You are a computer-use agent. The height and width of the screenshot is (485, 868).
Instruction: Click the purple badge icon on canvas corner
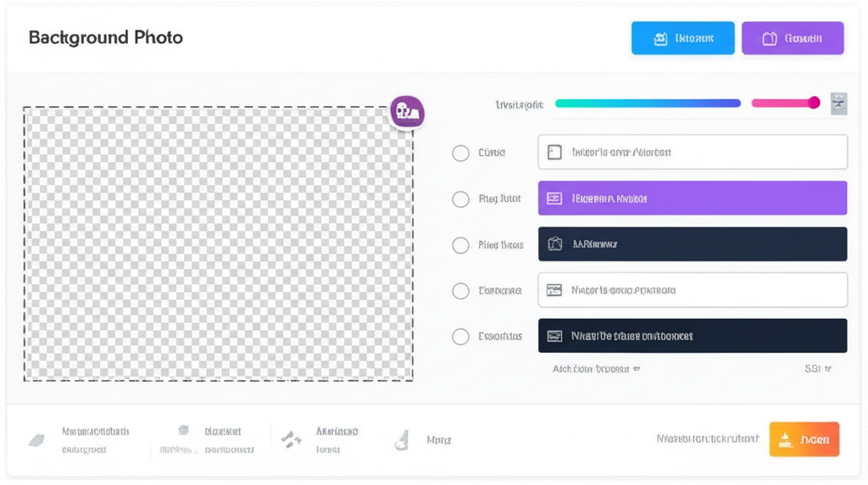[407, 111]
